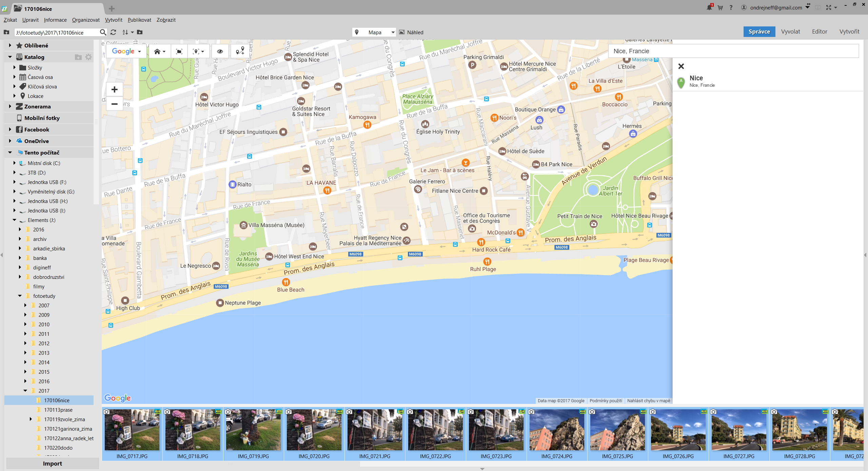Expand the Zonerama section

[x=10, y=106]
